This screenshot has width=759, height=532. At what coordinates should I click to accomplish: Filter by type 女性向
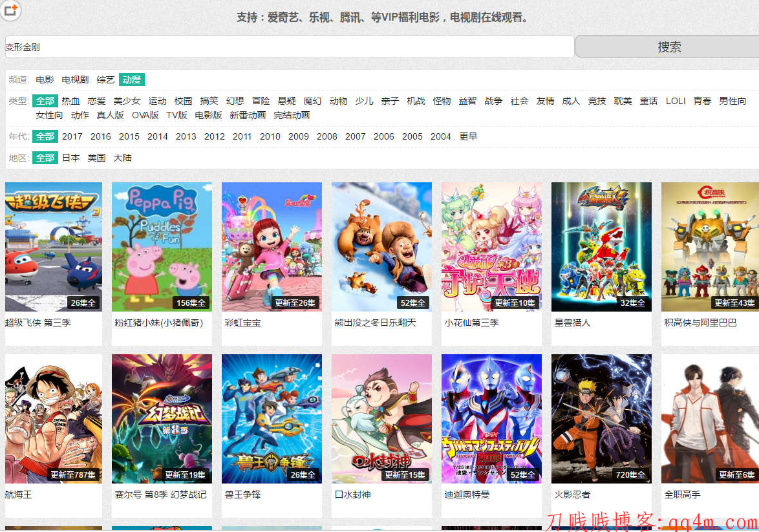(x=49, y=114)
